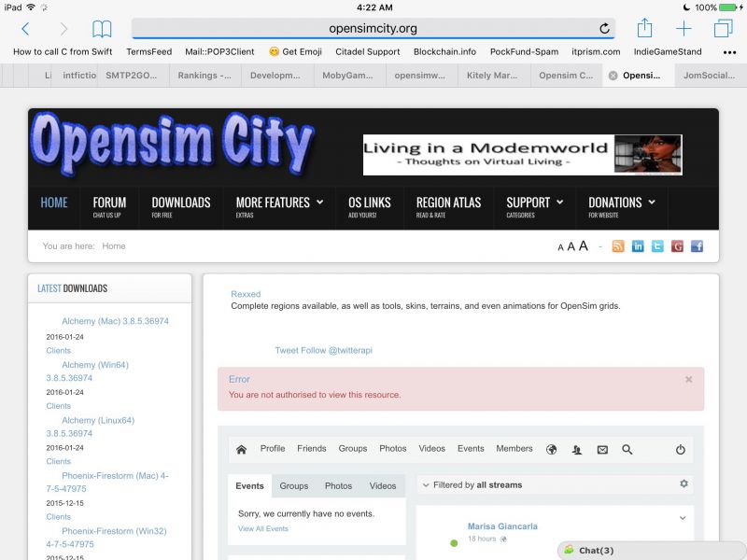Select the largest font size A
Image resolution: width=747 pixels, height=560 pixels.
(x=583, y=245)
